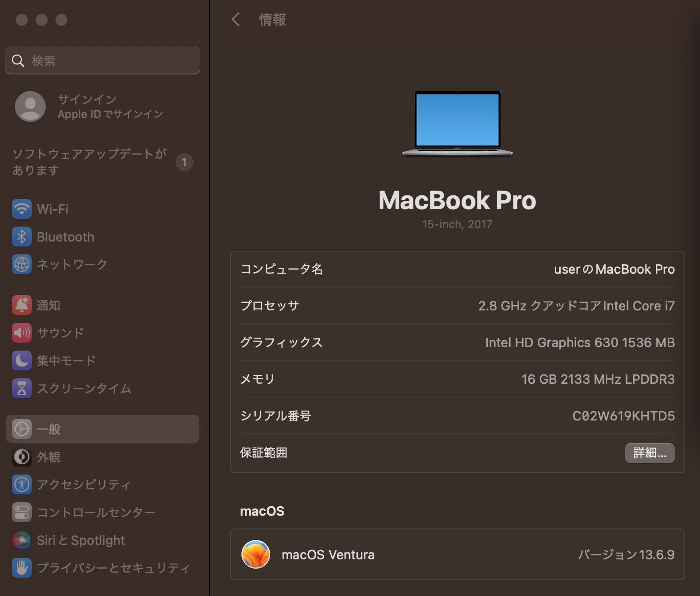Open 保証範囲 詳細… button
The width and height of the screenshot is (700, 596).
tap(649, 453)
